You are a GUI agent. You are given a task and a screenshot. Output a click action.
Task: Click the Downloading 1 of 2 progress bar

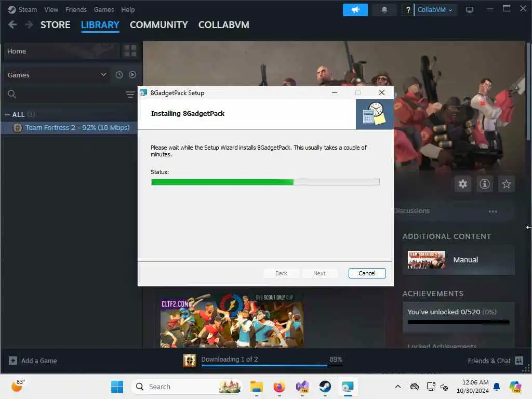coord(271,365)
